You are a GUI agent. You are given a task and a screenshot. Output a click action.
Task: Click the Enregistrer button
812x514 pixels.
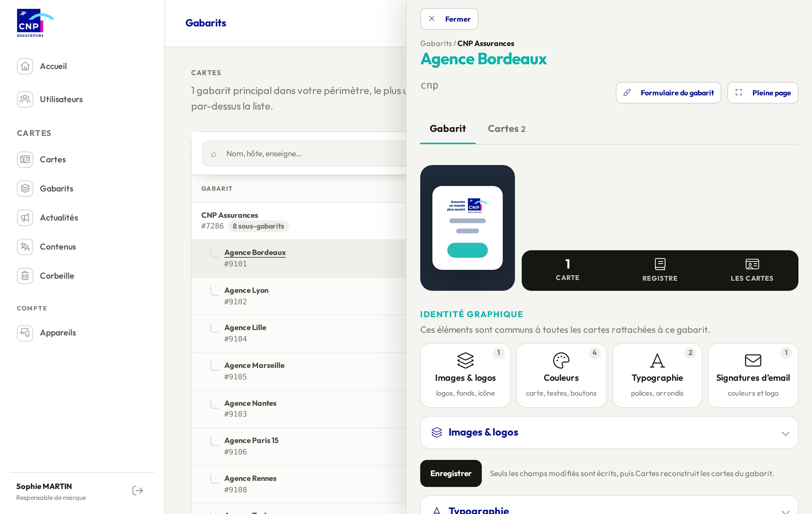(x=451, y=473)
